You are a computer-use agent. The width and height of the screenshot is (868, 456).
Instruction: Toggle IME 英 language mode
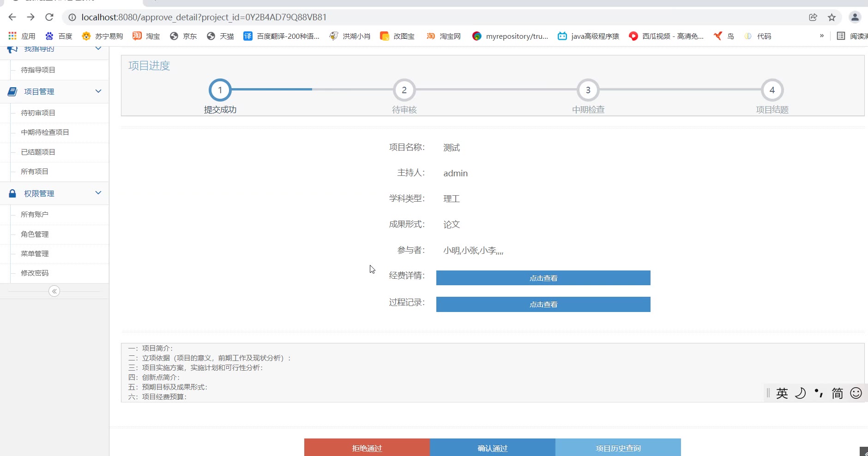782,393
